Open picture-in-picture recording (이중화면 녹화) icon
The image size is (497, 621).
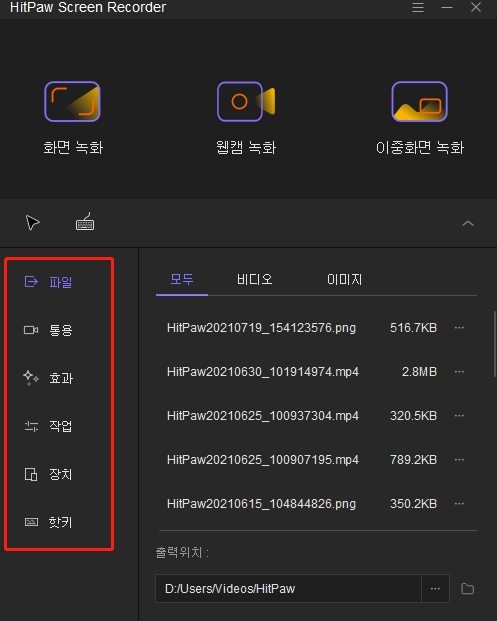(x=419, y=101)
